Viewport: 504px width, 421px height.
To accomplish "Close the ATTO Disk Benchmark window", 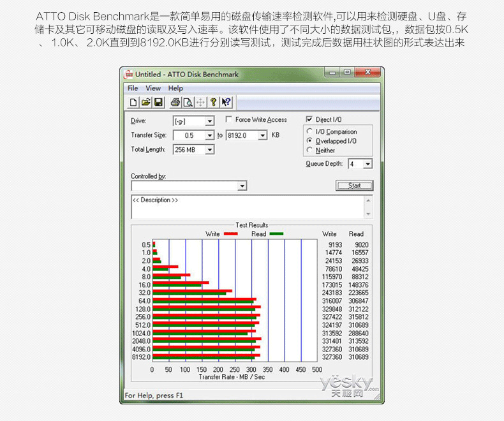I will [x=367, y=72].
